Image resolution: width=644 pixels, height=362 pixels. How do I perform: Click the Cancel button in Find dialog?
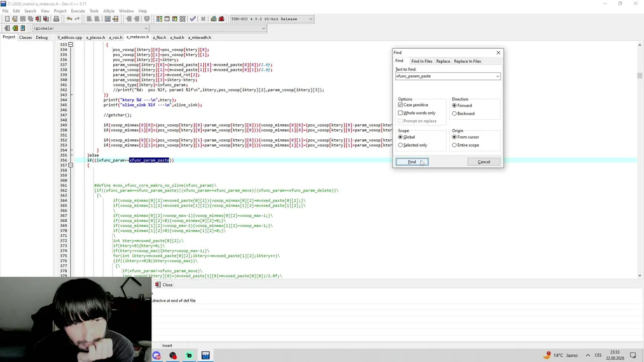pos(484,162)
